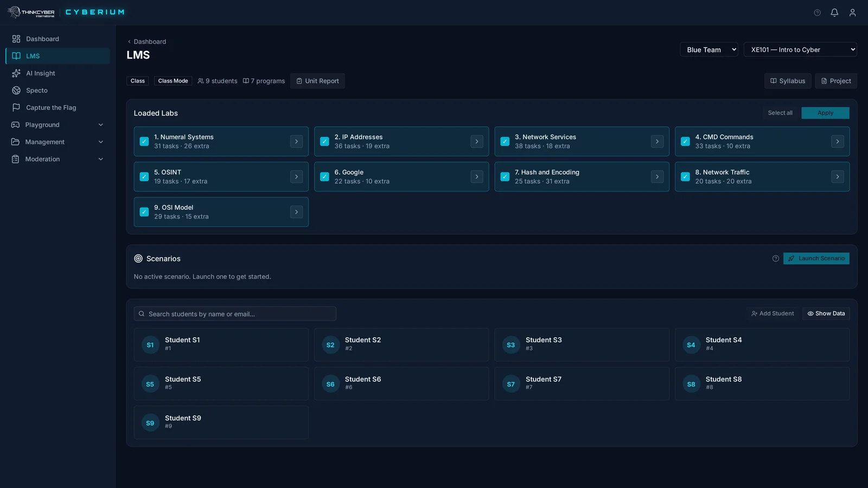Open the Project button
The width and height of the screenshot is (868, 488).
(x=836, y=81)
